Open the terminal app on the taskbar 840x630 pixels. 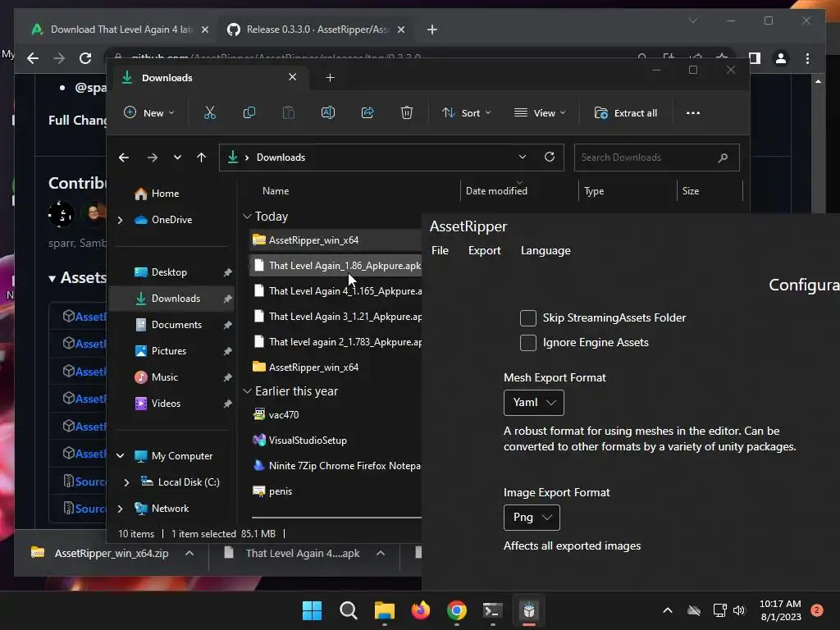(492, 610)
